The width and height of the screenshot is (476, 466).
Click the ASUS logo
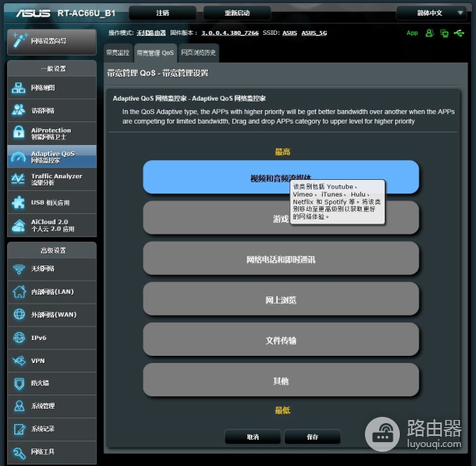pyautogui.click(x=33, y=13)
